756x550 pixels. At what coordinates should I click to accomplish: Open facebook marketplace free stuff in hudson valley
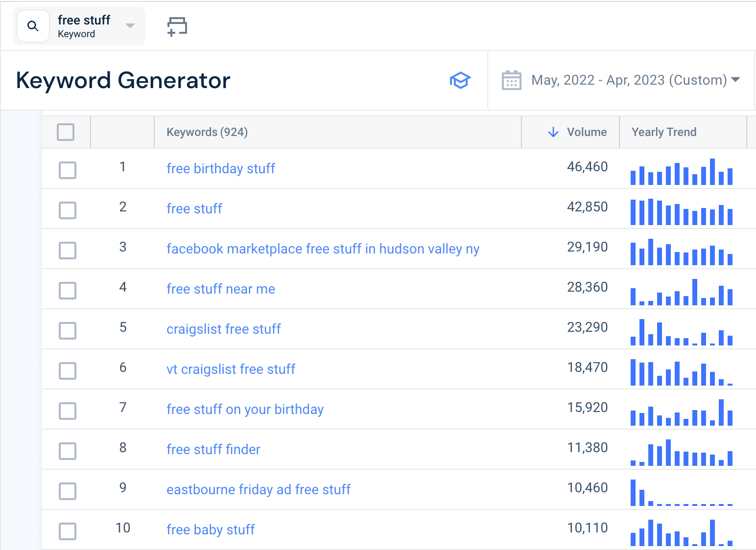(323, 249)
